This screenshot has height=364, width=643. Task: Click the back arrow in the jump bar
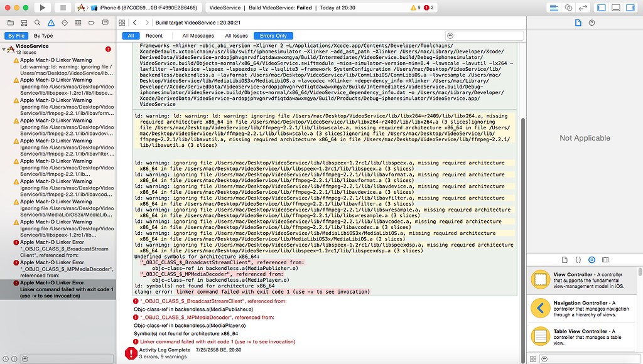coord(136,22)
